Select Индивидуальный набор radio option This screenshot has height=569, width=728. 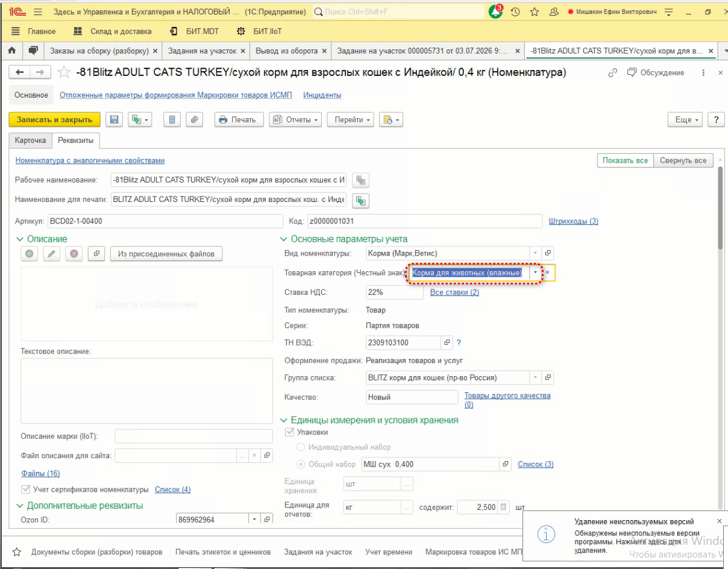point(301,447)
